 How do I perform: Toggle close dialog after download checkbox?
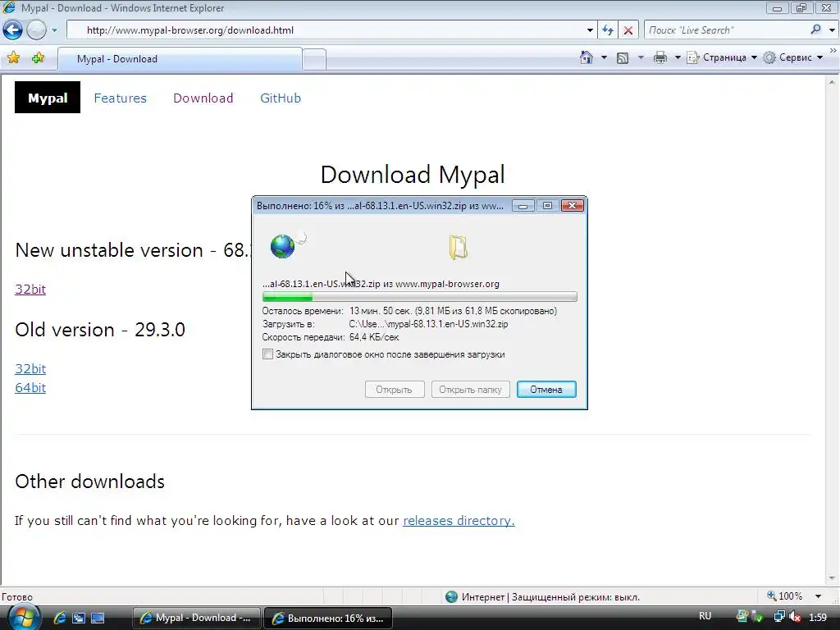pos(268,354)
